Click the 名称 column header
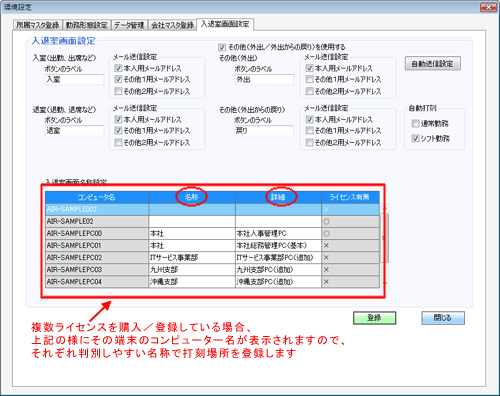This screenshot has height=396, width=500. coord(192,197)
